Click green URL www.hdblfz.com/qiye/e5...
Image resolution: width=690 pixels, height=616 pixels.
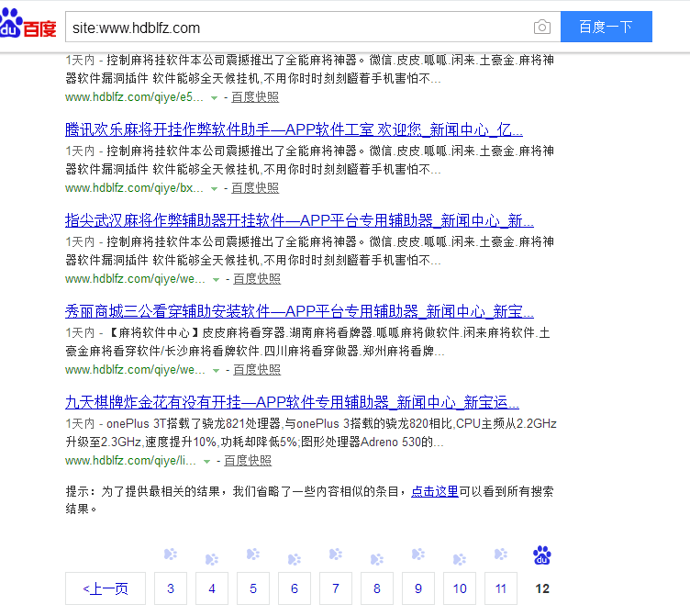(134, 97)
